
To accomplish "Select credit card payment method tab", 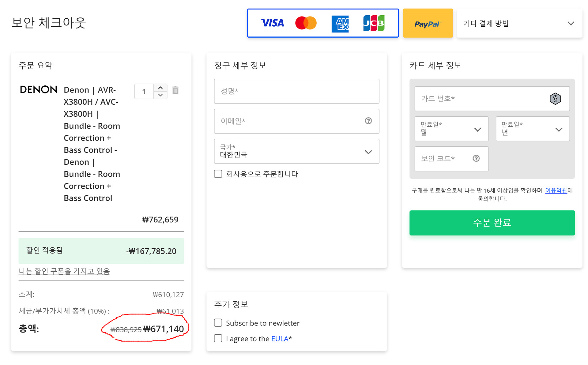I will (x=323, y=23).
